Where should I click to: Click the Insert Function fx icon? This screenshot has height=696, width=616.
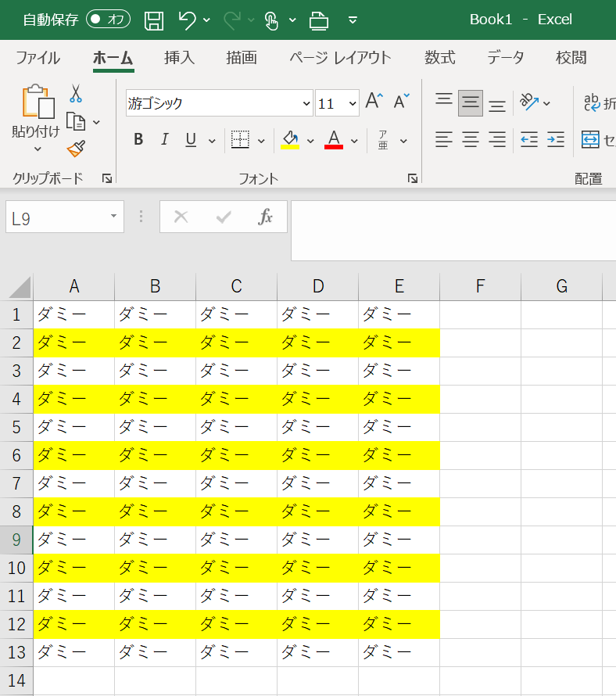tap(265, 217)
